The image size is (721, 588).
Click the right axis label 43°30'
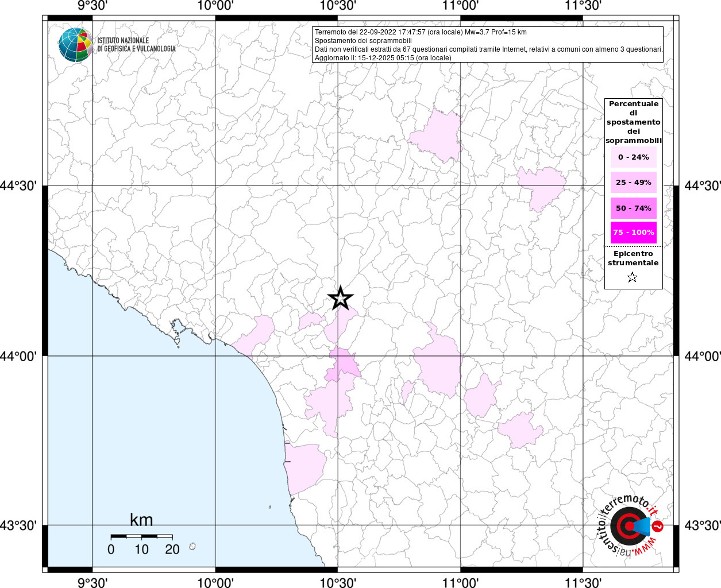(702, 525)
